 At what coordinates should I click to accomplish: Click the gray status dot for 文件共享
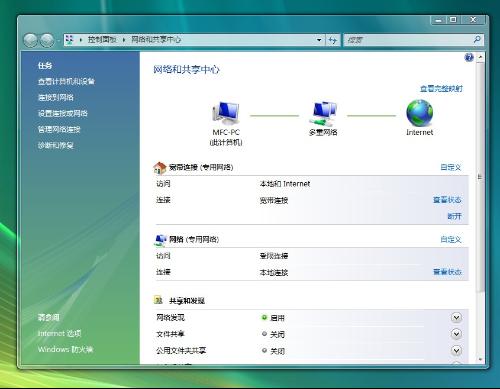click(264, 333)
